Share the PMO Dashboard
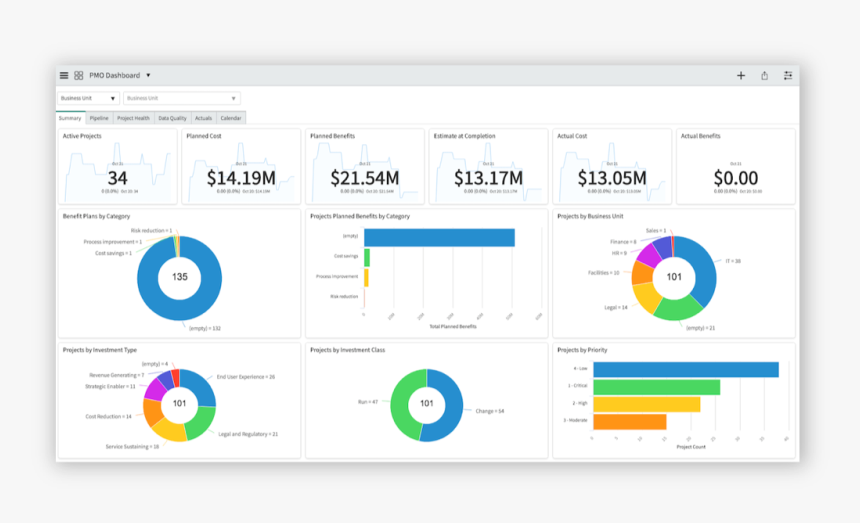860x523 pixels. pos(765,76)
